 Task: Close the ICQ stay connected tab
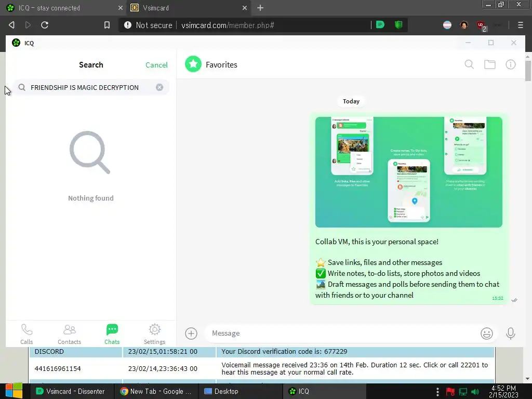(120, 8)
